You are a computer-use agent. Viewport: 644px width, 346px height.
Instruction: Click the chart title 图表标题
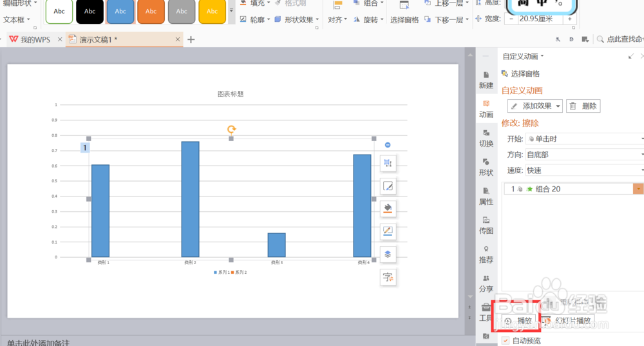[231, 94]
